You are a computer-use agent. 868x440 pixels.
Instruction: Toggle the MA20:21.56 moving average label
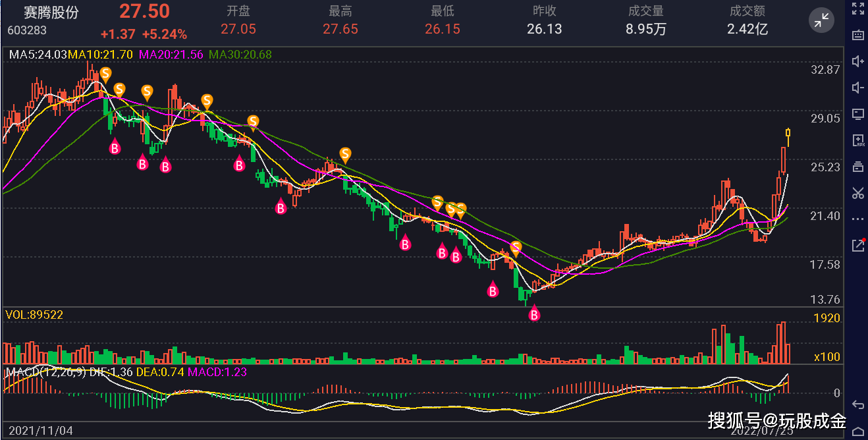pos(171,55)
